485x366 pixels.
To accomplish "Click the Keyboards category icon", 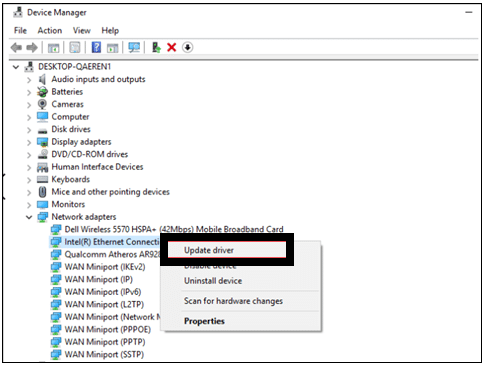I will pyautogui.click(x=42, y=180).
